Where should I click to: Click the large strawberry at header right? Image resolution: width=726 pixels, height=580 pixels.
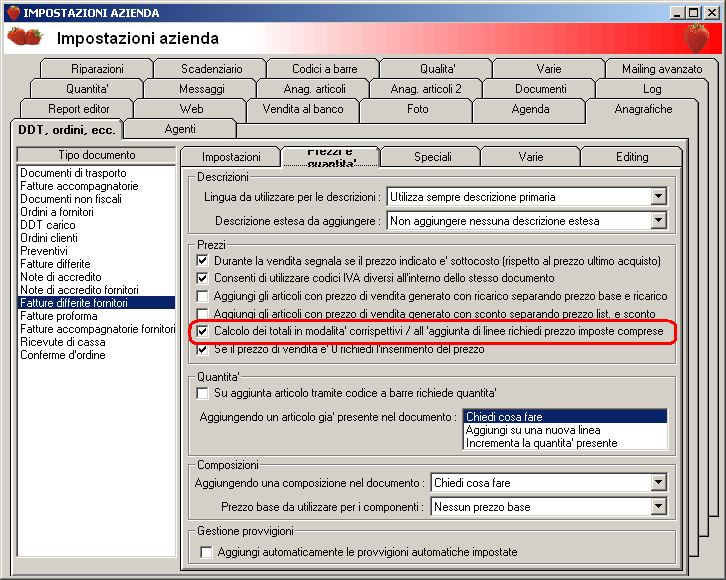(x=696, y=38)
